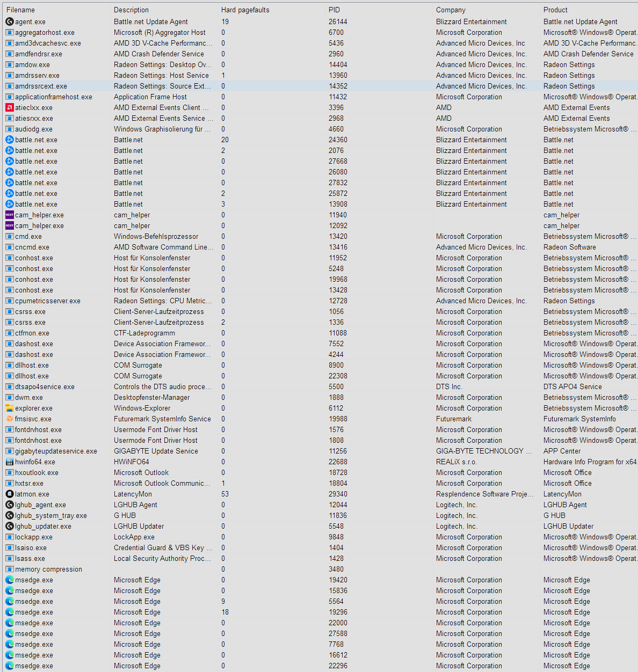Click the cam_helper.exe icon for PID 11940
Image resolution: width=638 pixels, height=672 pixels.
pyautogui.click(x=10, y=215)
